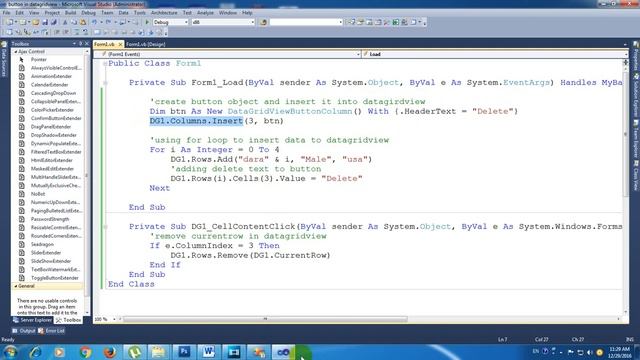Collapse the DG1_CellContentClick sub outline
This screenshot has width=640, height=360.
(105, 227)
